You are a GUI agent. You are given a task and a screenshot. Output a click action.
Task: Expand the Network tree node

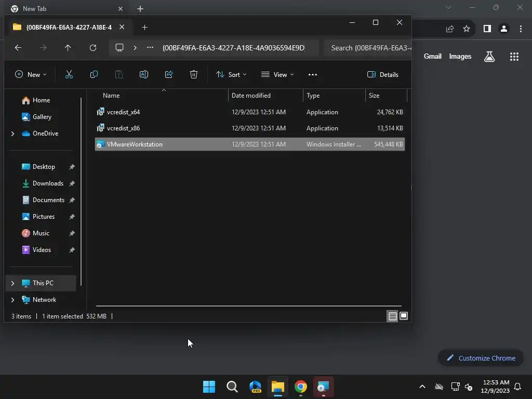(13, 300)
